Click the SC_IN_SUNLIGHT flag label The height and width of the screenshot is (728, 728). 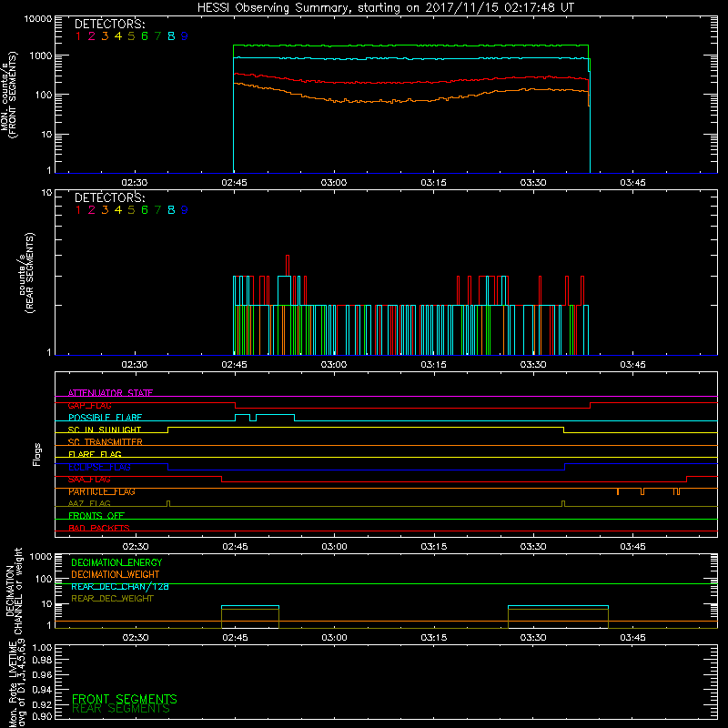[x=105, y=430]
